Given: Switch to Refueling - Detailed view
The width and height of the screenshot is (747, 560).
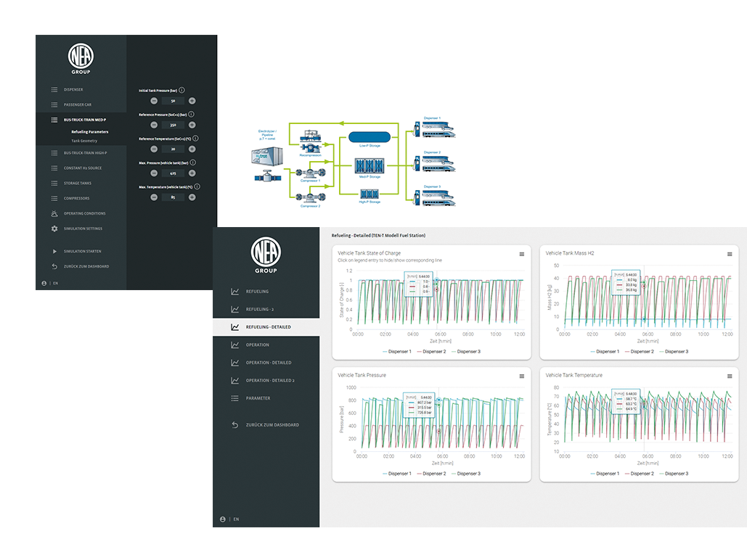Looking at the screenshot, I should click(268, 327).
